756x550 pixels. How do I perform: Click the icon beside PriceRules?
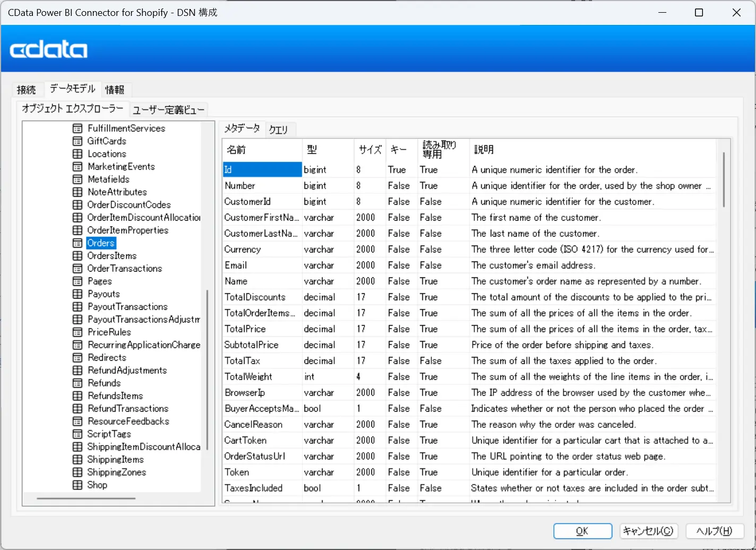tap(77, 332)
